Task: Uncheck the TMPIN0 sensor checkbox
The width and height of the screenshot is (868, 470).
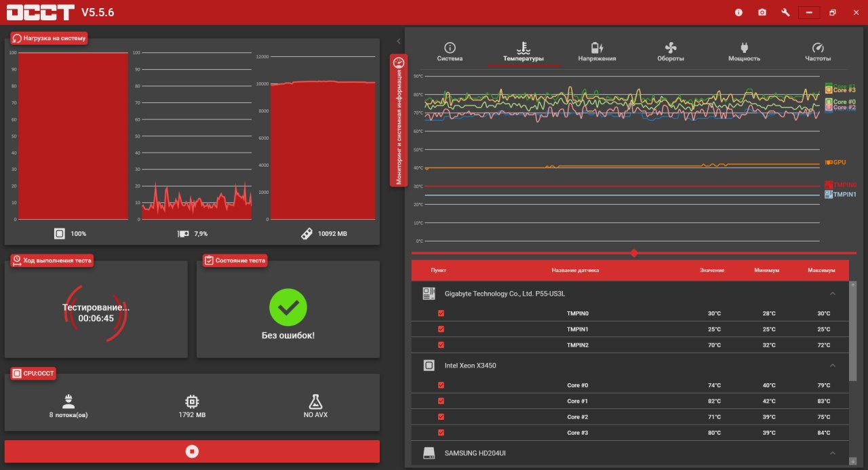Action: (441, 313)
